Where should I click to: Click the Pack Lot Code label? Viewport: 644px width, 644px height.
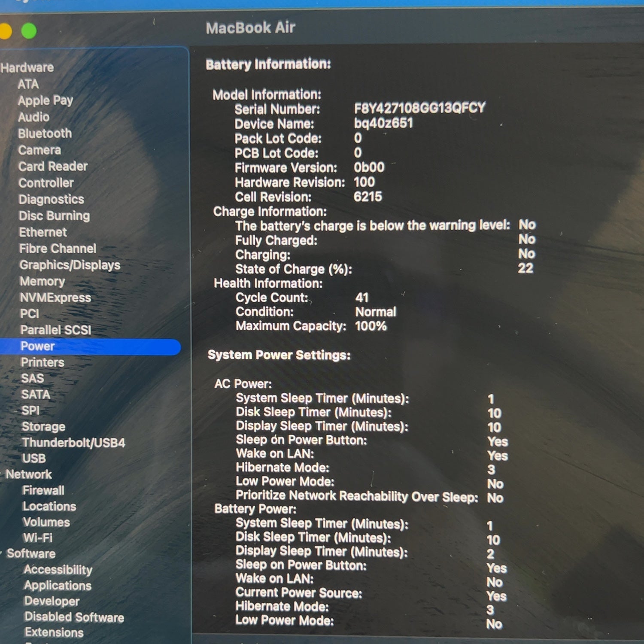click(278, 139)
